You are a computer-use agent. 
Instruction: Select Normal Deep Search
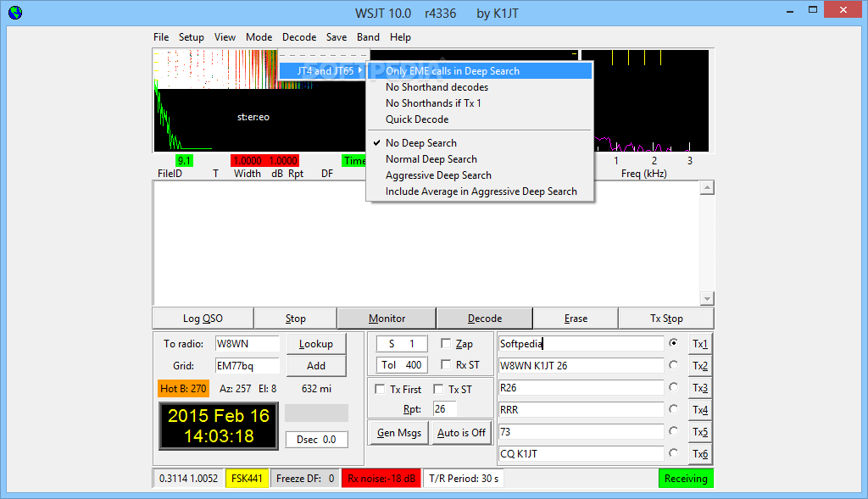(480, 158)
